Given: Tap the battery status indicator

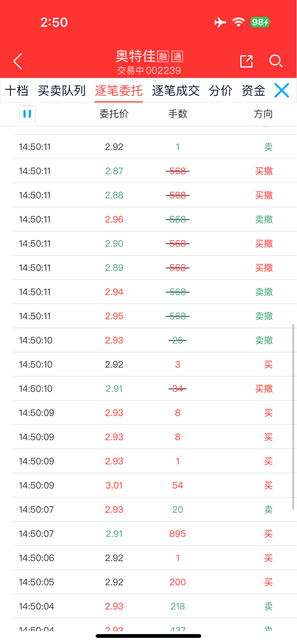Looking at the screenshot, I should (x=260, y=22).
